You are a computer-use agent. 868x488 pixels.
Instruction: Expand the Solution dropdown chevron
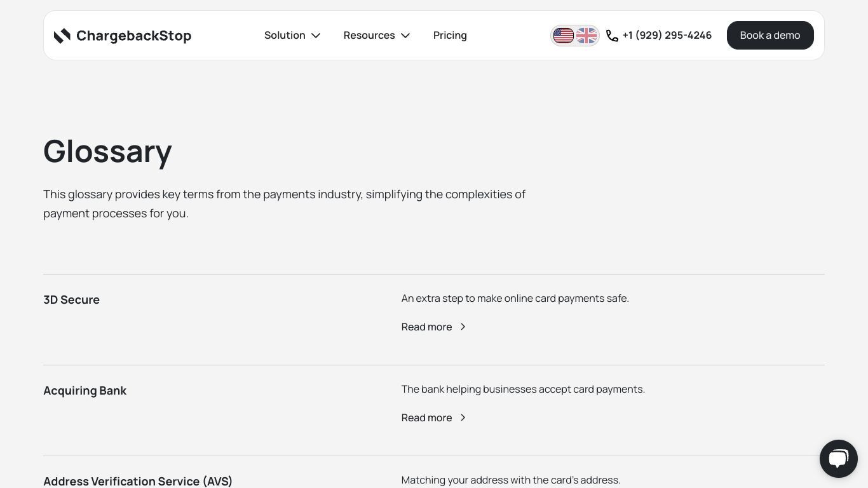(316, 36)
